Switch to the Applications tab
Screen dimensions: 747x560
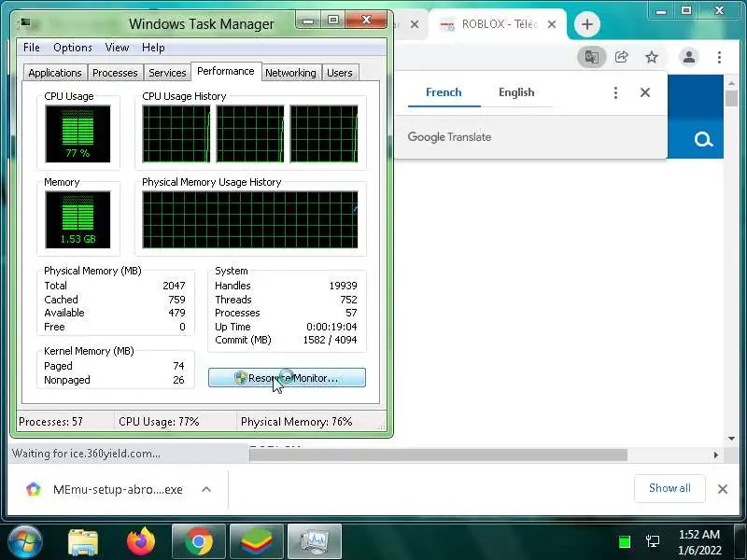pos(55,73)
